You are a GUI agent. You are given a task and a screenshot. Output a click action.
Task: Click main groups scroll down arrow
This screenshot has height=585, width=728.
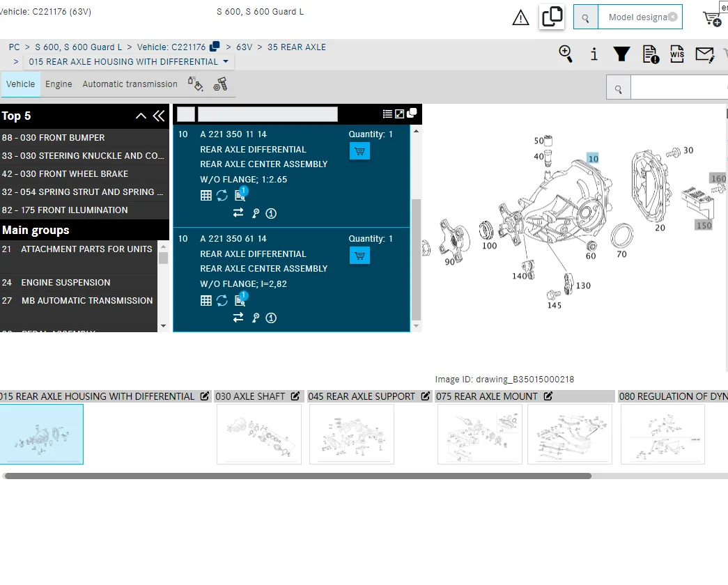(163, 326)
